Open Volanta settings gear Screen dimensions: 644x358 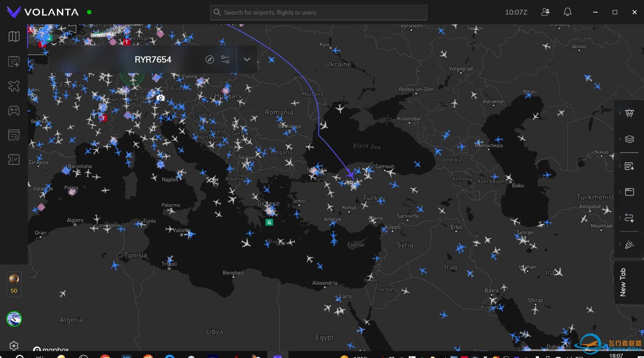point(14,345)
